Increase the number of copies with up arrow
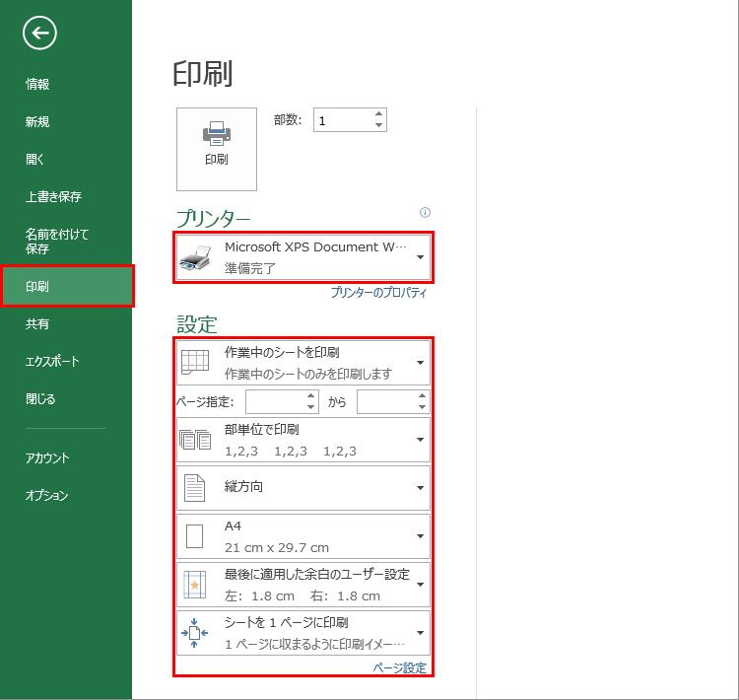739x700 pixels. click(379, 114)
